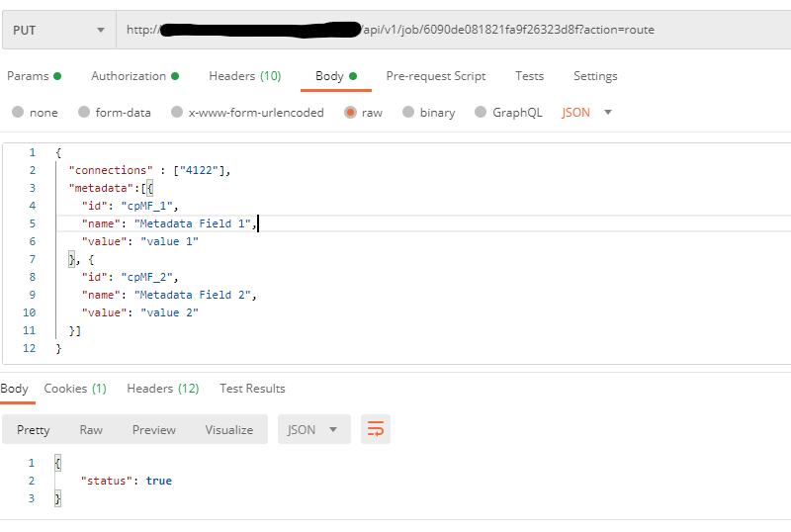
Task: Open the request Settings tab
Action: 595,76
